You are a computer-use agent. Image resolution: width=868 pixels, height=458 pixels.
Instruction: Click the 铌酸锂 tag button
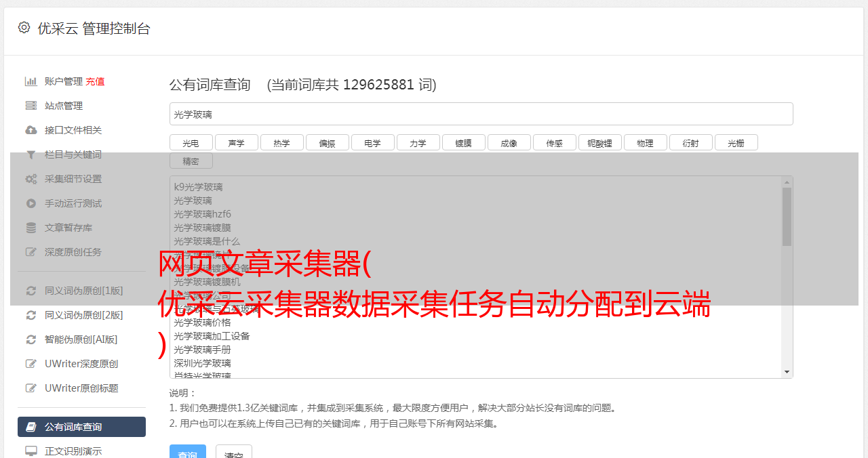599,142
